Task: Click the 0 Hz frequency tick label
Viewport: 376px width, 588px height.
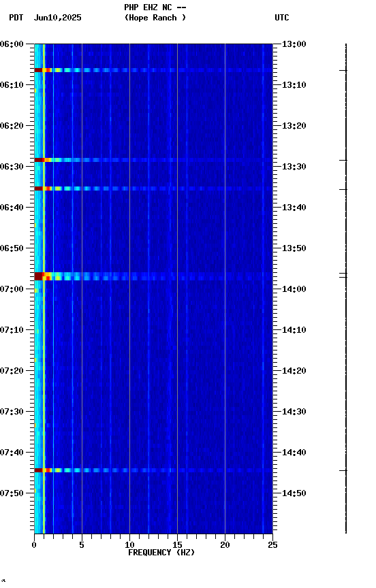Action: [x=34, y=545]
